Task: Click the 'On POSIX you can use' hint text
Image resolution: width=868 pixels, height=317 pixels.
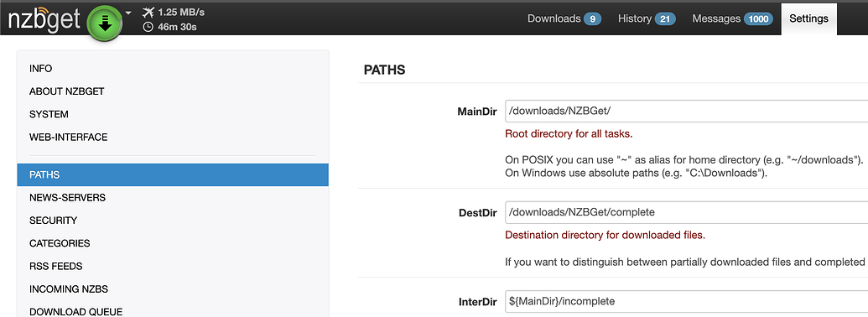Action: click(684, 160)
